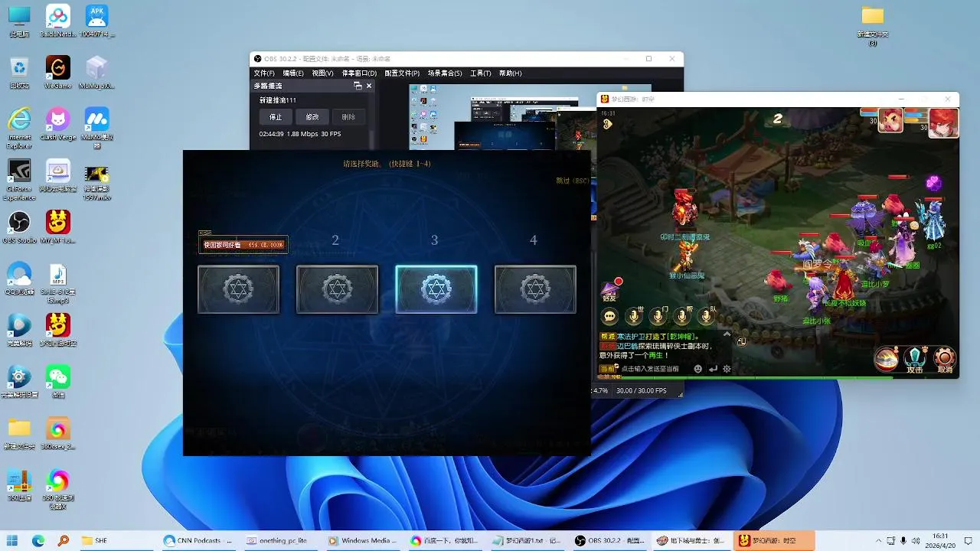
Task: Select highlighted reward card number 3
Action: coord(436,289)
